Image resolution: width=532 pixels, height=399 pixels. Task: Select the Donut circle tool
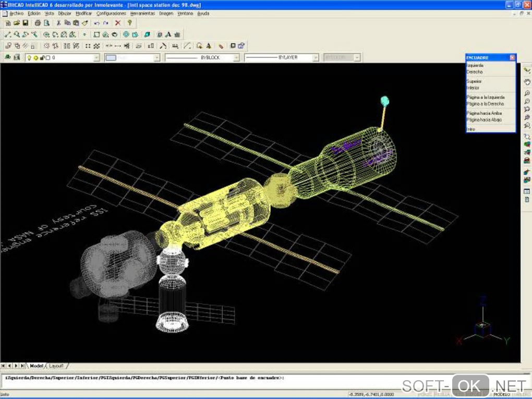[x=126, y=34]
